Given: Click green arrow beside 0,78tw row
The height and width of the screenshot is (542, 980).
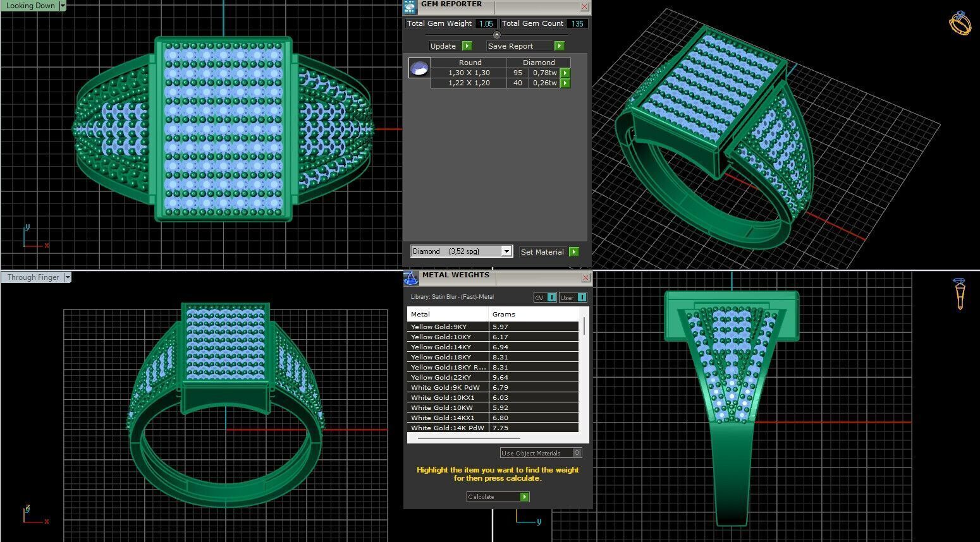Looking at the screenshot, I should pos(565,73).
